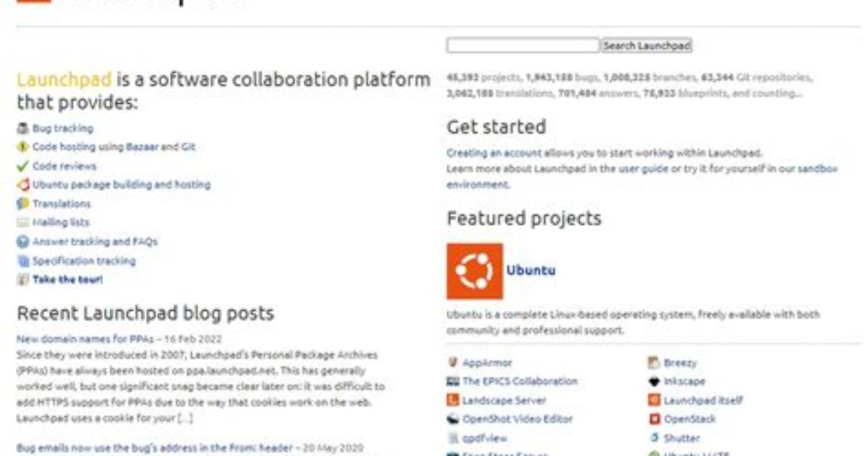The image size is (868, 456).
Task: Click the EPICS Collaboration project icon
Action: (453, 381)
